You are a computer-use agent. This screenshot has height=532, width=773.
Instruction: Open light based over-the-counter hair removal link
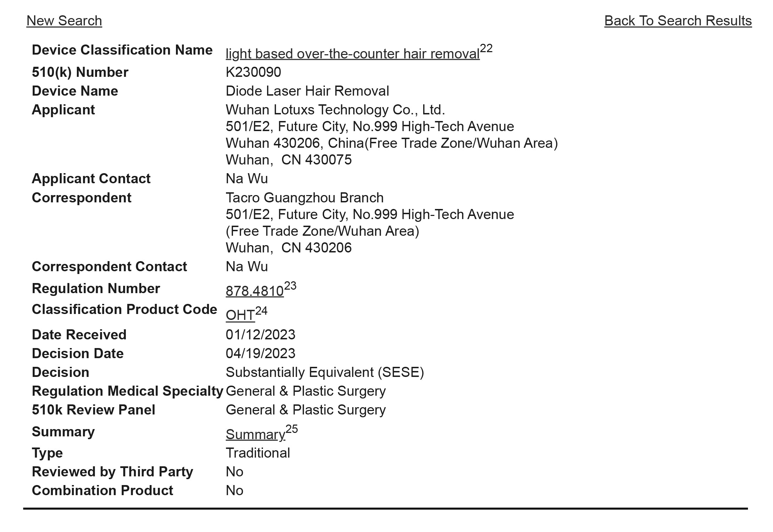[352, 54]
